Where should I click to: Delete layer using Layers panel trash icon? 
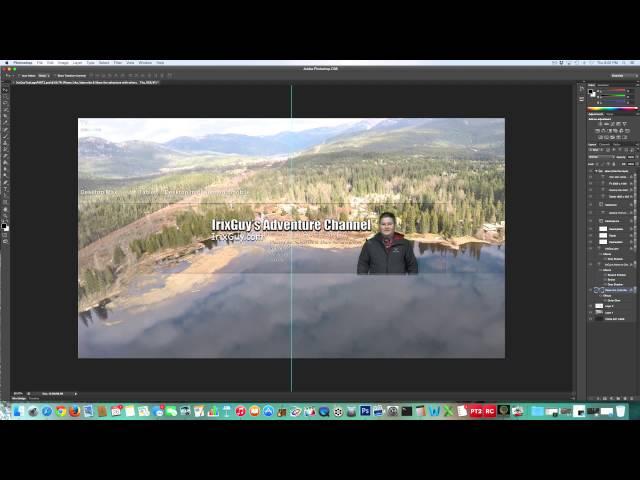pyautogui.click(x=631, y=398)
